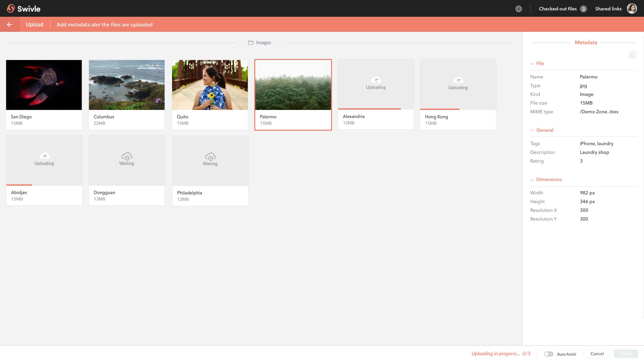Image resolution: width=644 pixels, height=362 pixels.
Task: Click the Finish button
Action: pyautogui.click(x=626, y=354)
